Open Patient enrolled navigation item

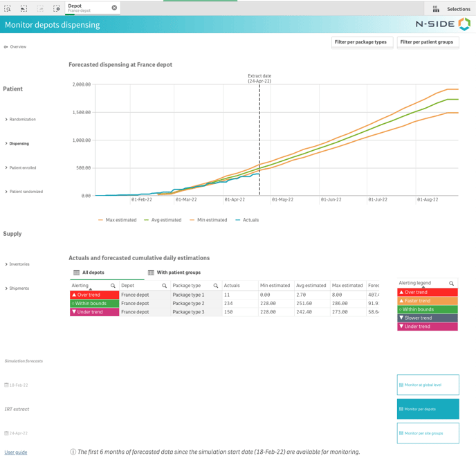[x=22, y=167]
